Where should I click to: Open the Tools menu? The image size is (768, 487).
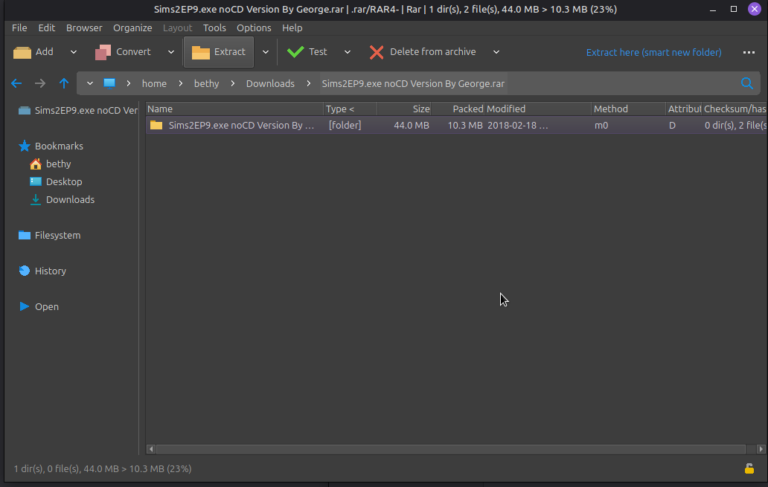tap(214, 28)
